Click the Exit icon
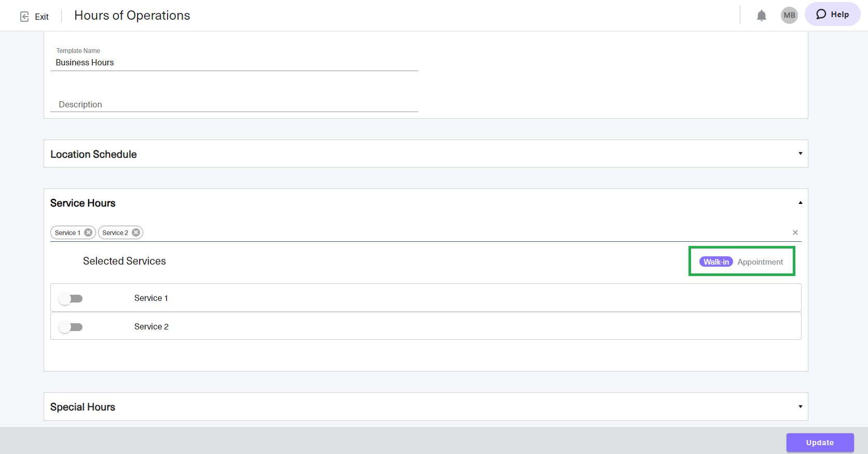868x454 pixels. [x=24, y=17]
